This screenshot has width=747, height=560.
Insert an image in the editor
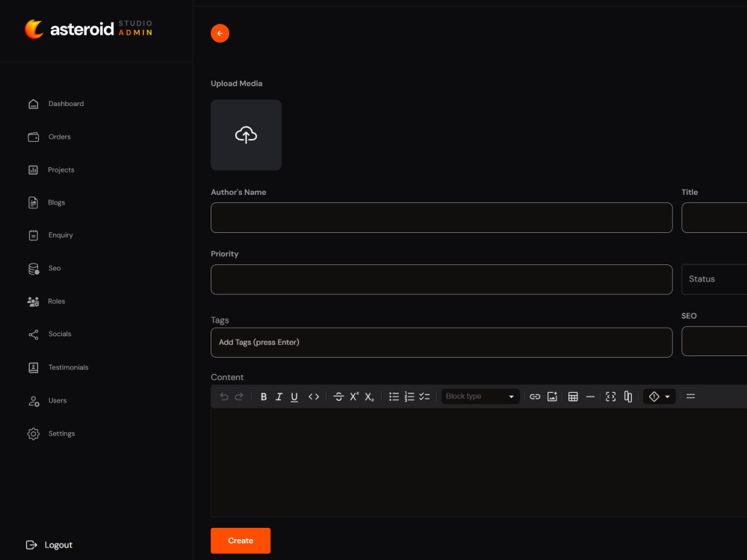[x=552, y=396]
